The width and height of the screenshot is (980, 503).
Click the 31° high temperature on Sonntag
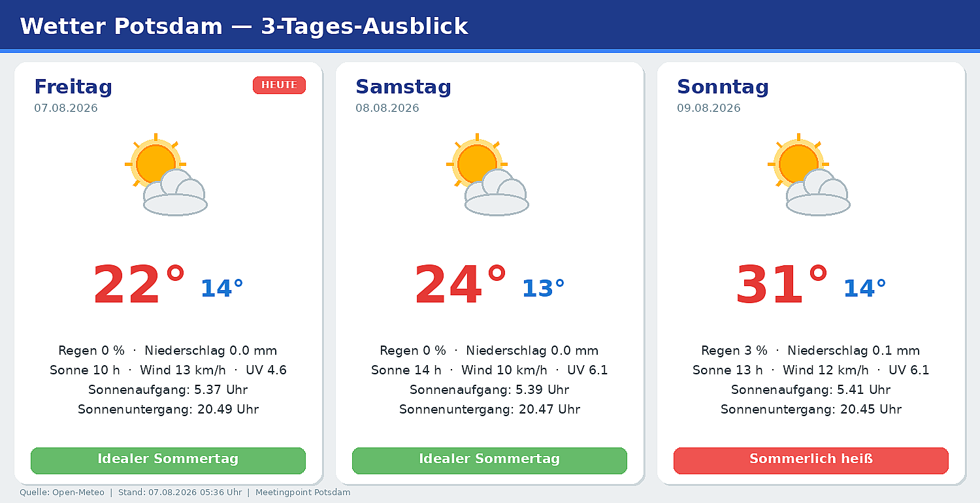[x=781, y=285]
